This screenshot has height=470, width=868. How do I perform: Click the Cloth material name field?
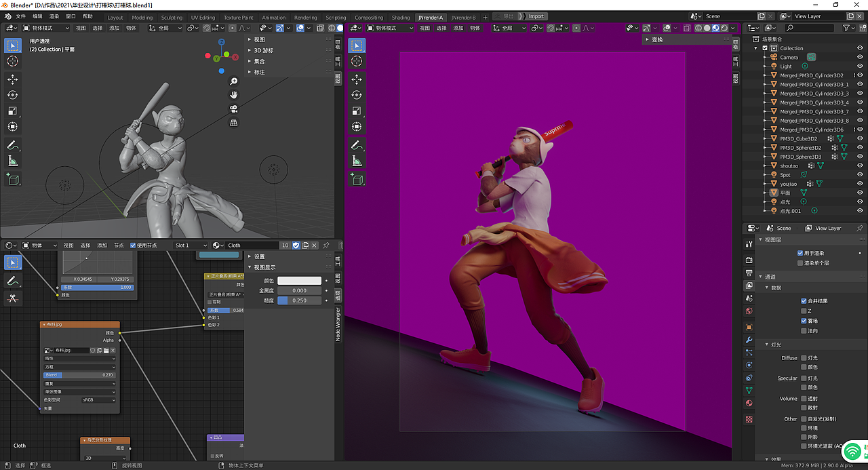[x=251, y=246]
